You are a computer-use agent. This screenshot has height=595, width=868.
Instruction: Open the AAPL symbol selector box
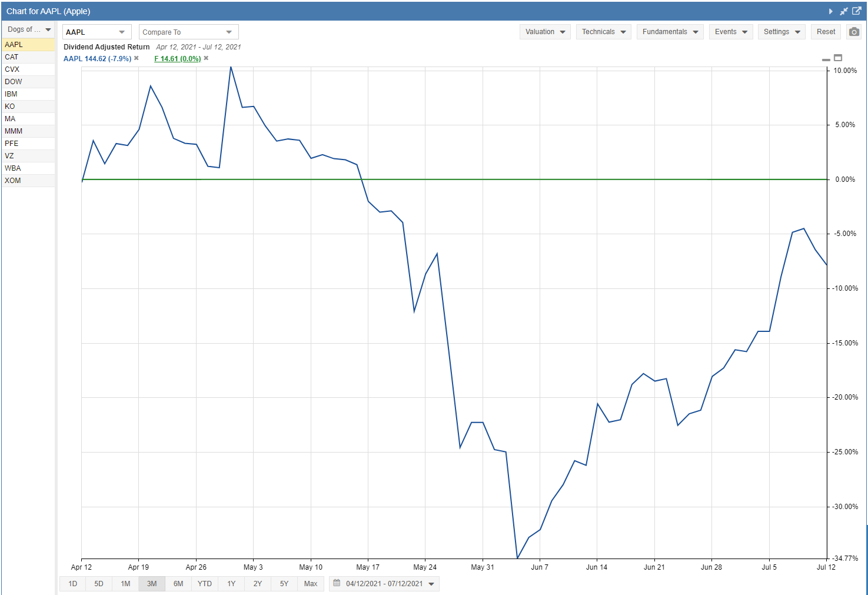tap(97, 32)
